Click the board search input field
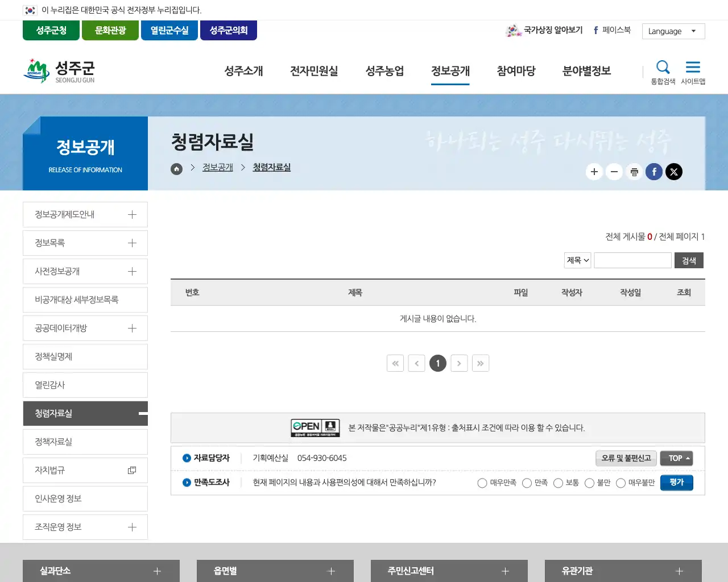Image resolution: width=728 pixels, height=582 pixels. click(633, 260)
